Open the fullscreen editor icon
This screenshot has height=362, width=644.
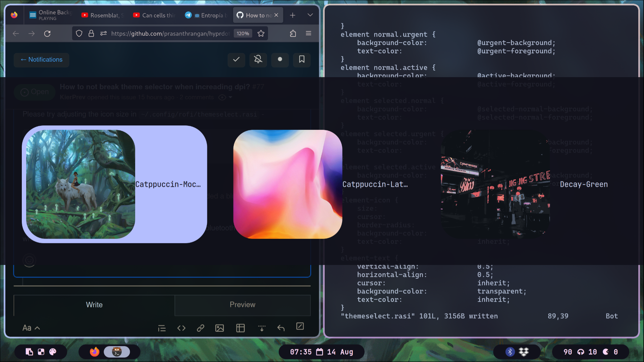300,326
